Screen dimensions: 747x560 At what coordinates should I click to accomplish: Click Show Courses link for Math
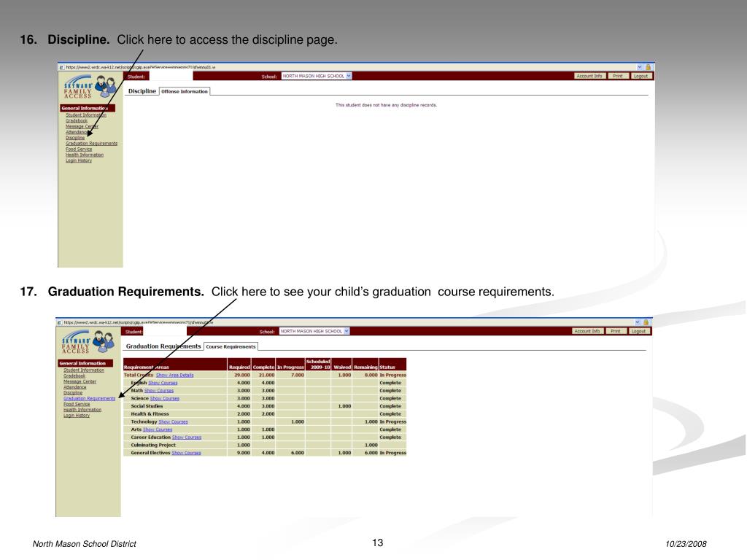[159, 391]
